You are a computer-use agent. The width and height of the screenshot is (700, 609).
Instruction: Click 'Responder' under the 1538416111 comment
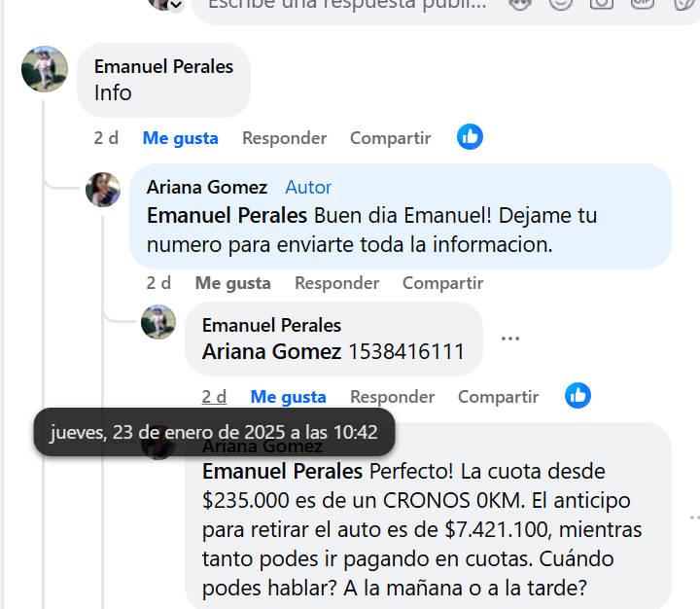[393, 397]
